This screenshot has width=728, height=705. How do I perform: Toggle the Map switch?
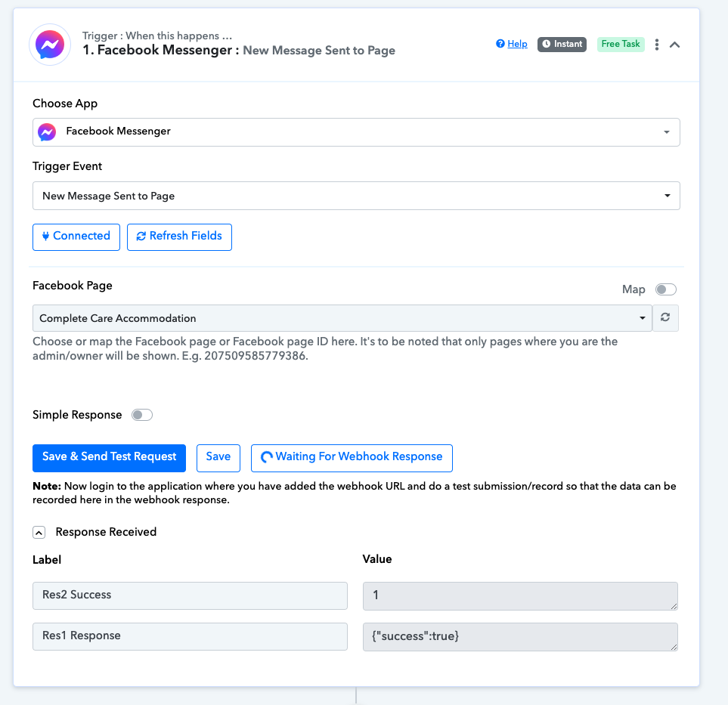666,289
